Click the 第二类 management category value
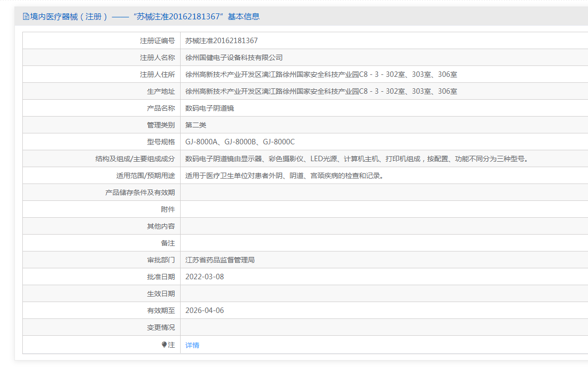 coord(196,125)
